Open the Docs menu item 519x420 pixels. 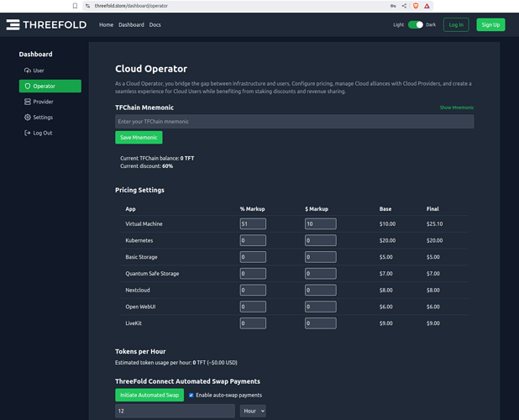(155, 24)
